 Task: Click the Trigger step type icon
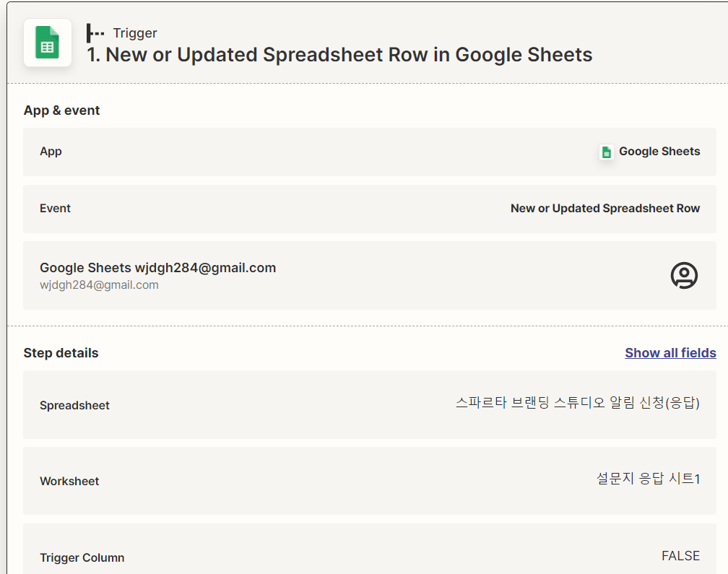(95, 33)
